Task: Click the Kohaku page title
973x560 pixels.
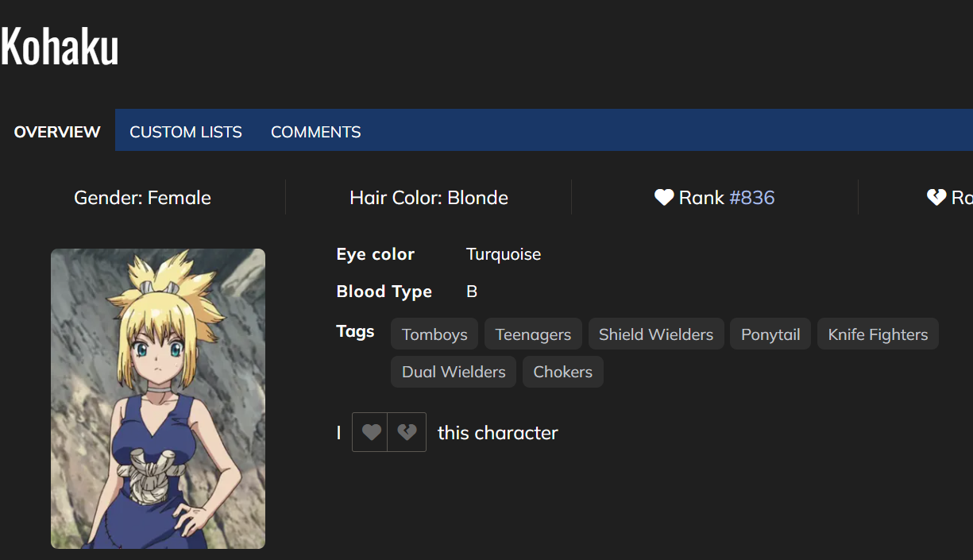Action: (60, 47)
